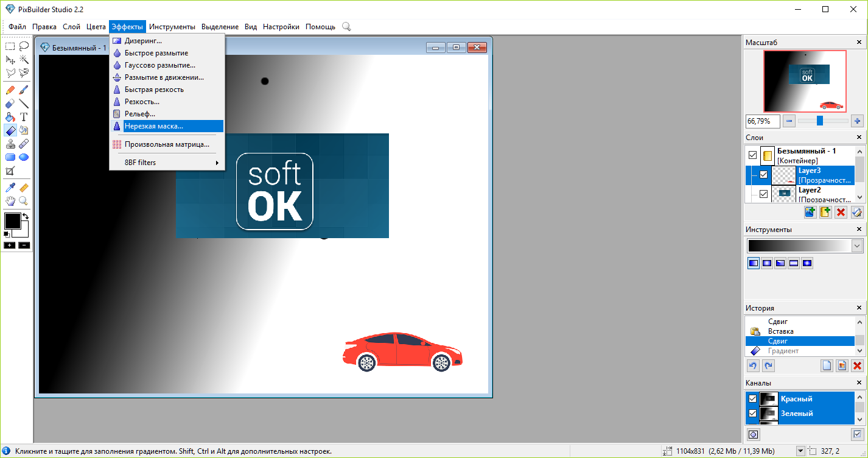
Task: Select the radial gradient style button
Action: (767, 263)
